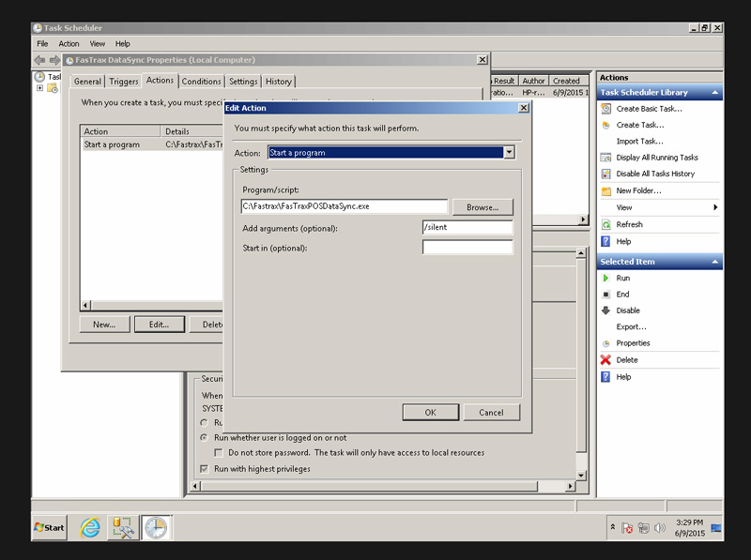Click the Task Scheduler clock icon on taskbar
Screen dimensions: 751x560
point(156,528)
